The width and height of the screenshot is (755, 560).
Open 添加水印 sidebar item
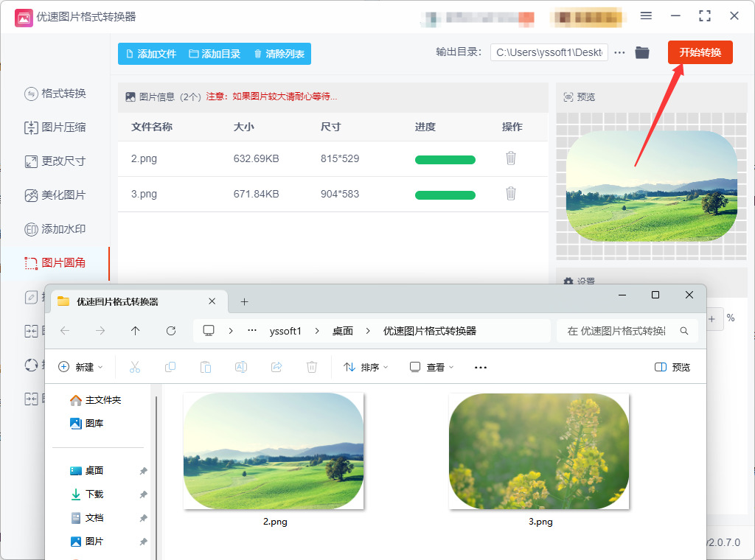pos(55,229)
